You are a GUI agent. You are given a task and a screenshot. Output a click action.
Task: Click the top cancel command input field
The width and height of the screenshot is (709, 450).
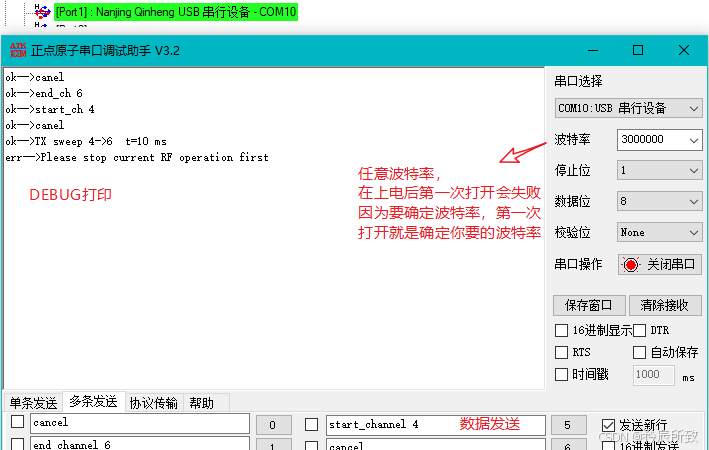pos(140,423)
